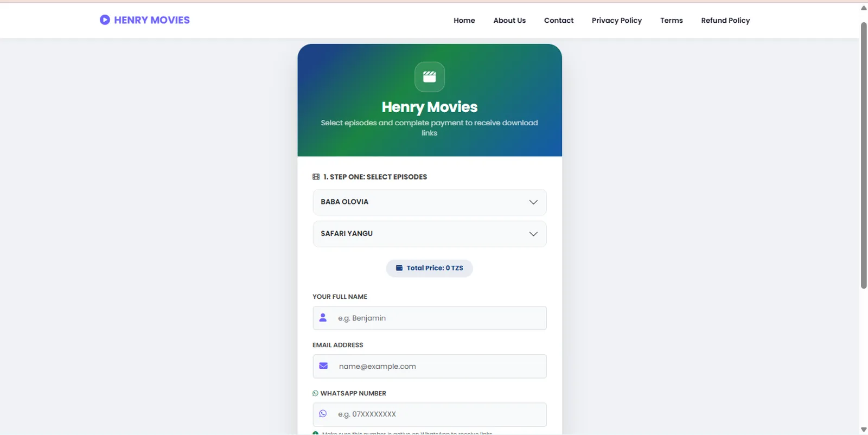Focus the Your Full Name input
Screen dimensions: 868x435
click(430, 318)
